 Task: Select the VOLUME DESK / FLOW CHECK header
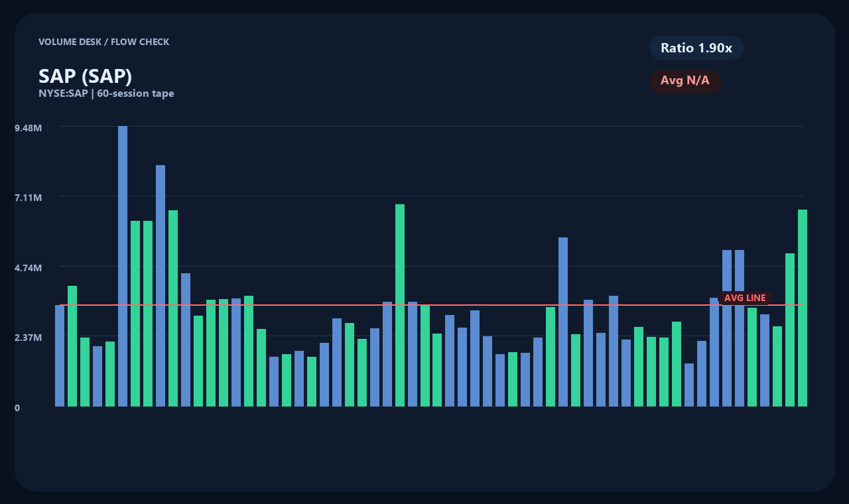pyautogui.click(x=104, y=42)
